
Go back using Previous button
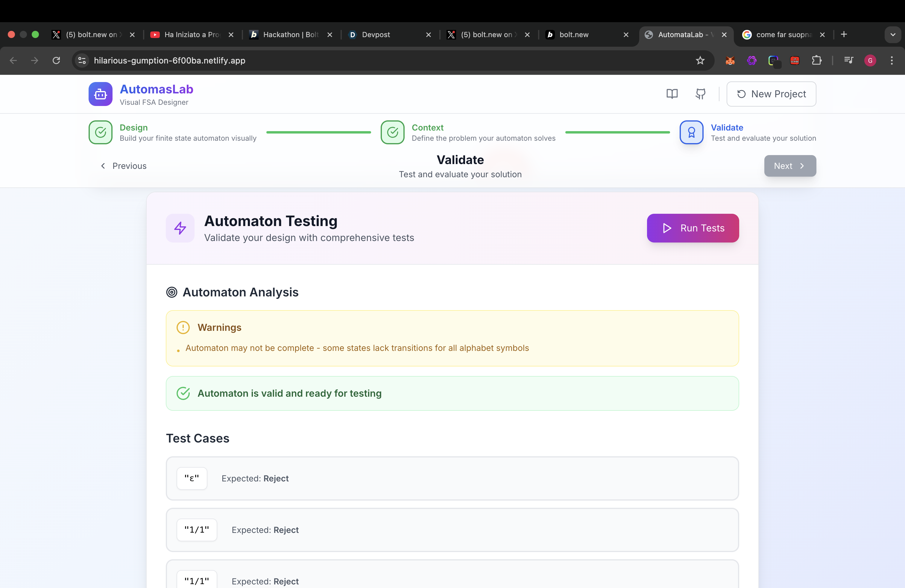point(124,166)
